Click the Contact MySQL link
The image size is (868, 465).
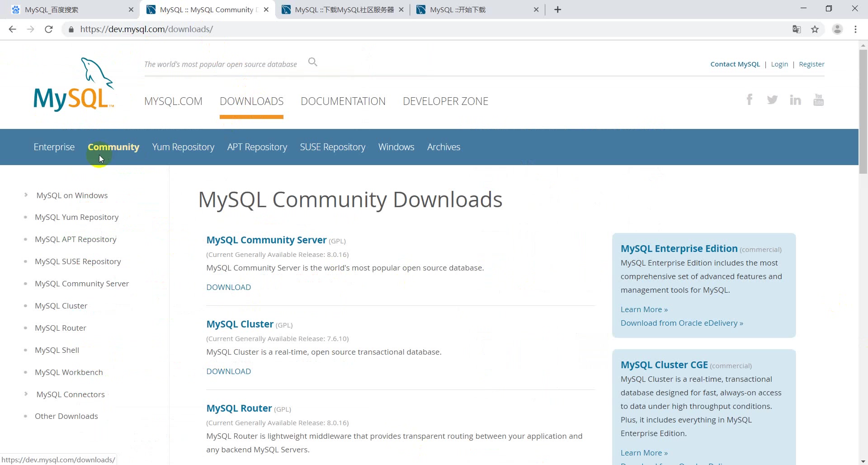click(735, 64)
